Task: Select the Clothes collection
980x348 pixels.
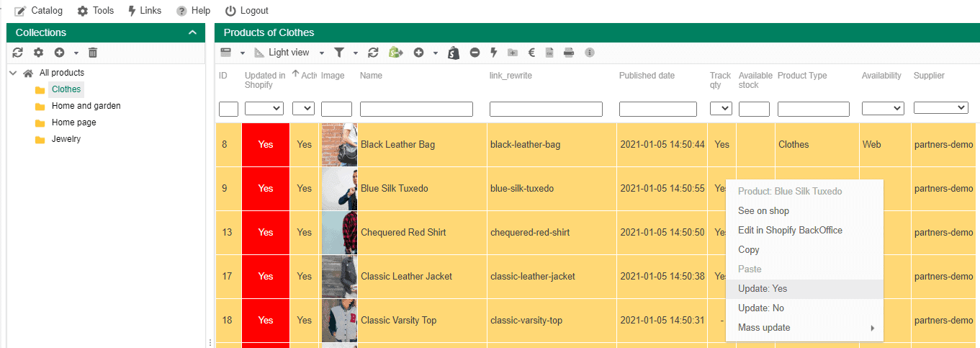Action: pos(66,89)
